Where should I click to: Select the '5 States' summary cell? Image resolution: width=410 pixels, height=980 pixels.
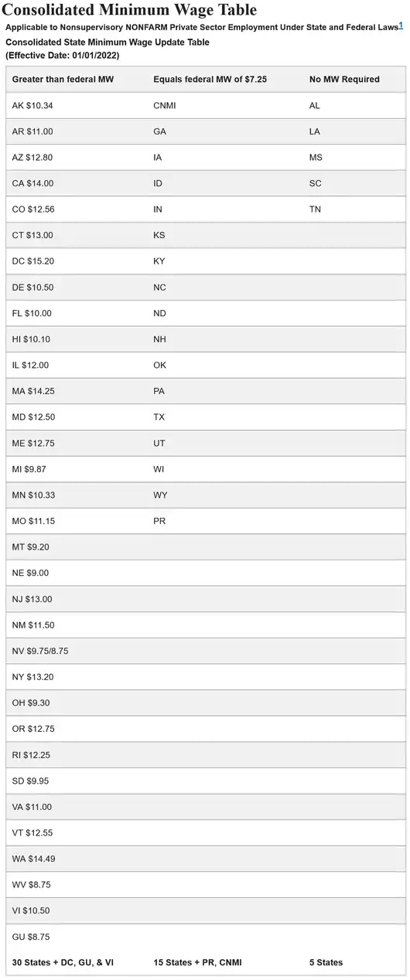point(326,962)
